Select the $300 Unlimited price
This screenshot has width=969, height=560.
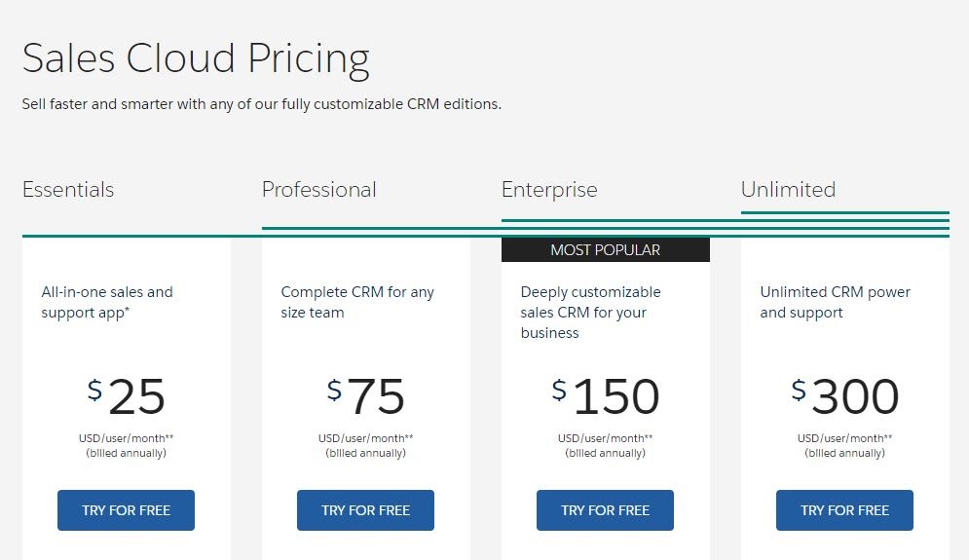pyautogui.click(x=845, y=396)
